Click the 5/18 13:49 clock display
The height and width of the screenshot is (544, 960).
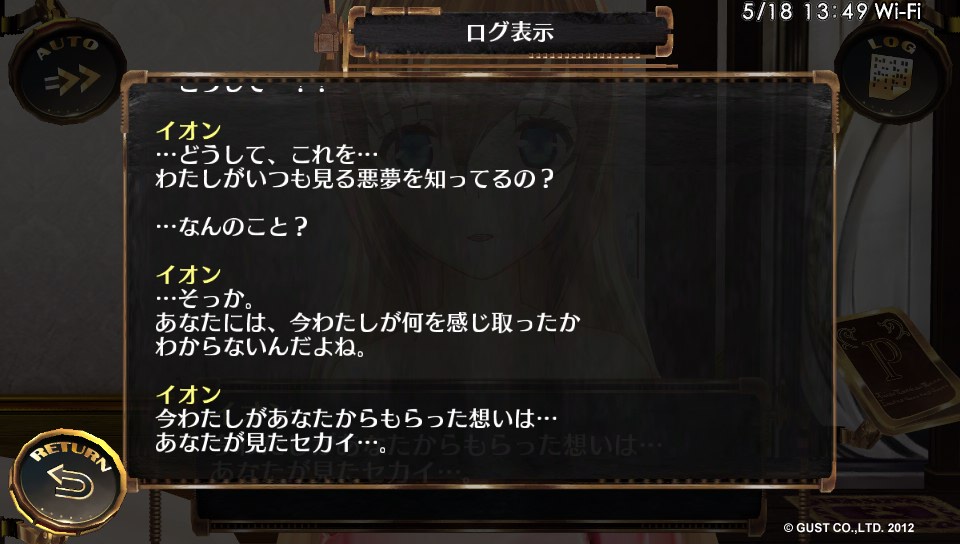point(805,12)
